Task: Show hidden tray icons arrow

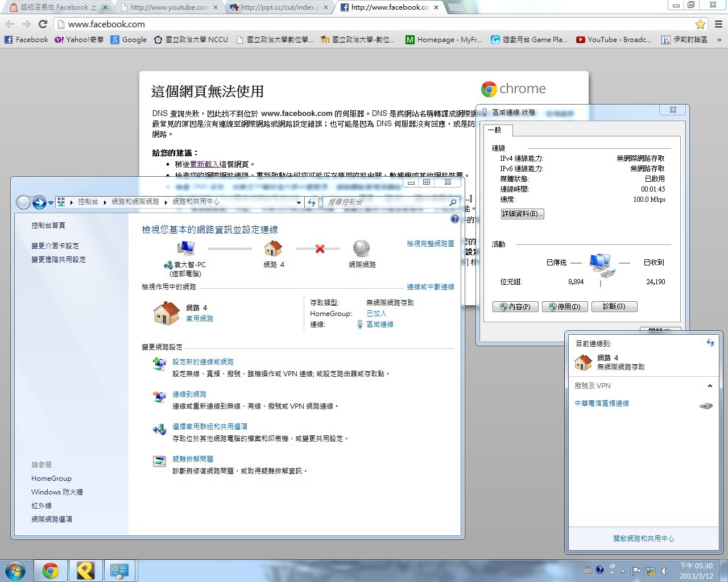Action: pyautogui.click(x=623, y=571)
